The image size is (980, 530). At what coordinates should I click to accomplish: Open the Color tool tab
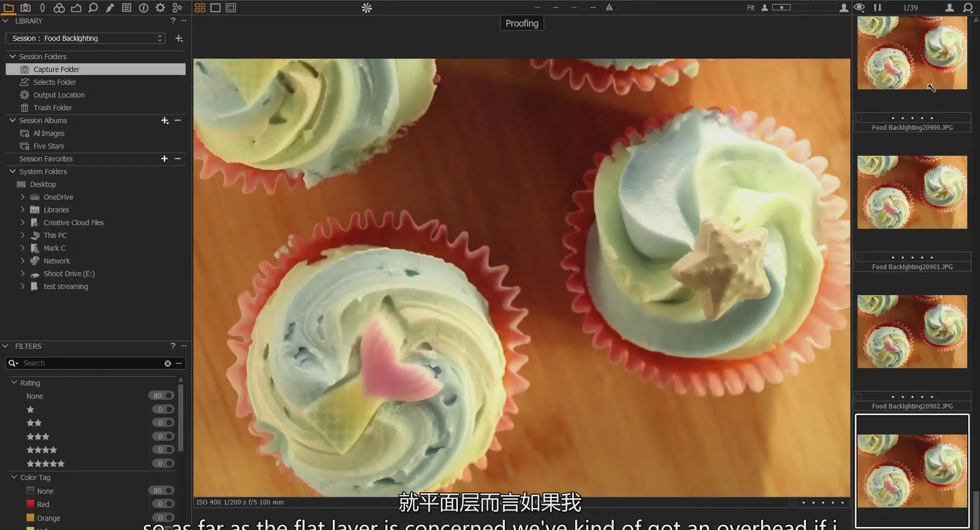tap(59, 8)
